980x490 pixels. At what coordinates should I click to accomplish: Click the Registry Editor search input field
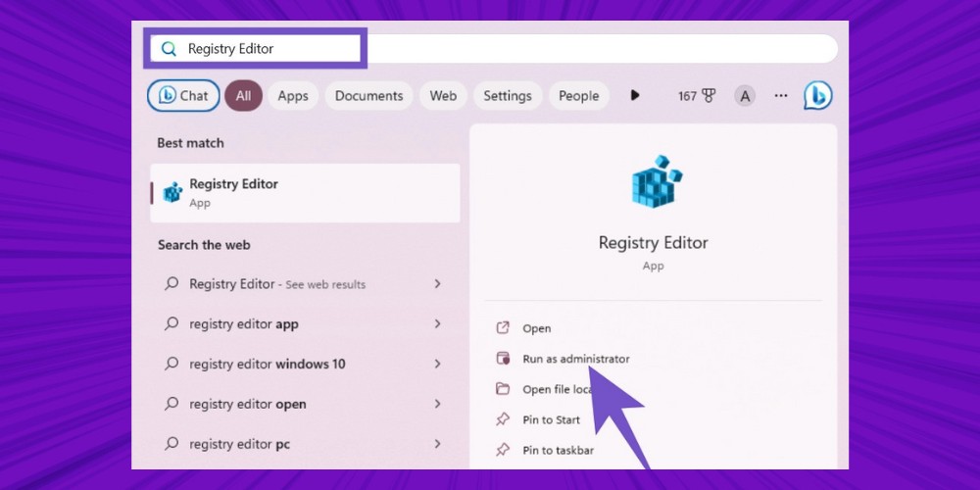point(494,49)
